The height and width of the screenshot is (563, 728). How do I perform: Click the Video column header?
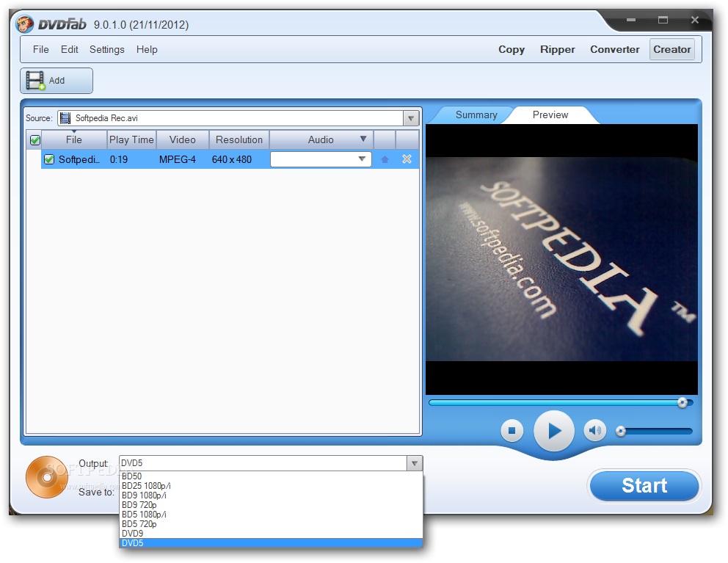pyautogui.click(x=183, y=139)
